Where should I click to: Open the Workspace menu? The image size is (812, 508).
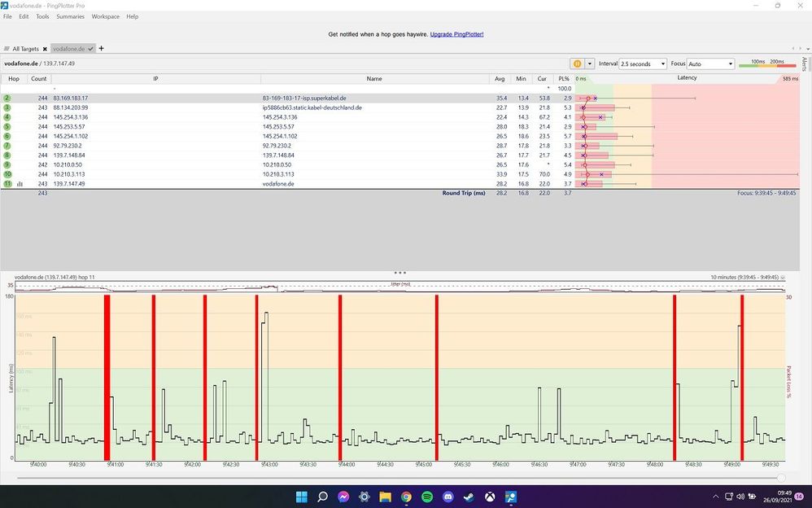pos(105,16)
